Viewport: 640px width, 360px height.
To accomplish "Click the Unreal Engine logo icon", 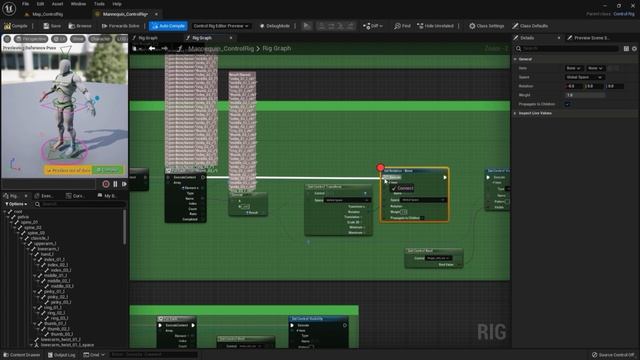I will [9, 8].
